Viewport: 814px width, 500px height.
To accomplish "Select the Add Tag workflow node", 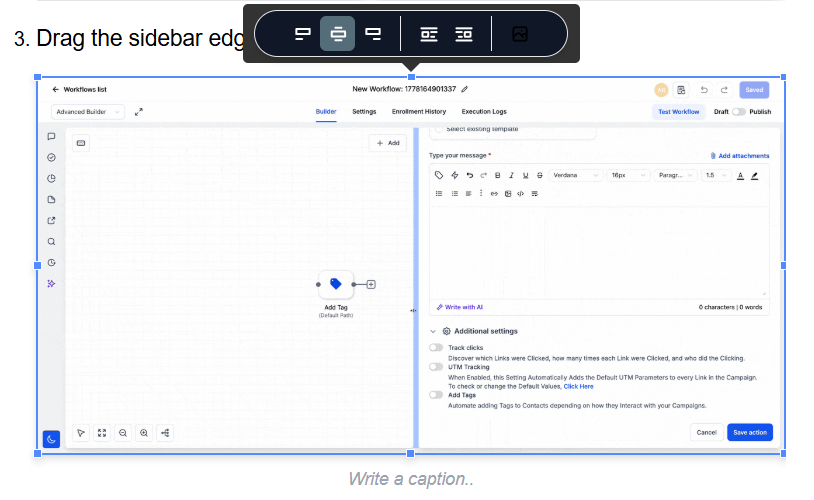I will click(x=336, y=285).
